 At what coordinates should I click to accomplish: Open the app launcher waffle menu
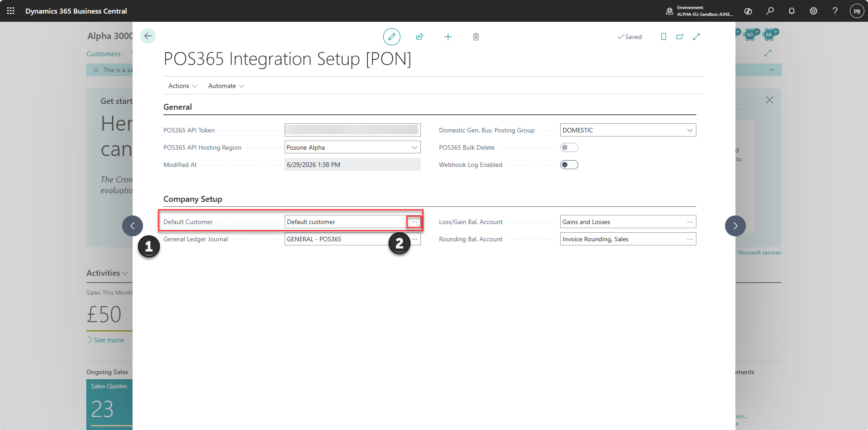[11, 11]
